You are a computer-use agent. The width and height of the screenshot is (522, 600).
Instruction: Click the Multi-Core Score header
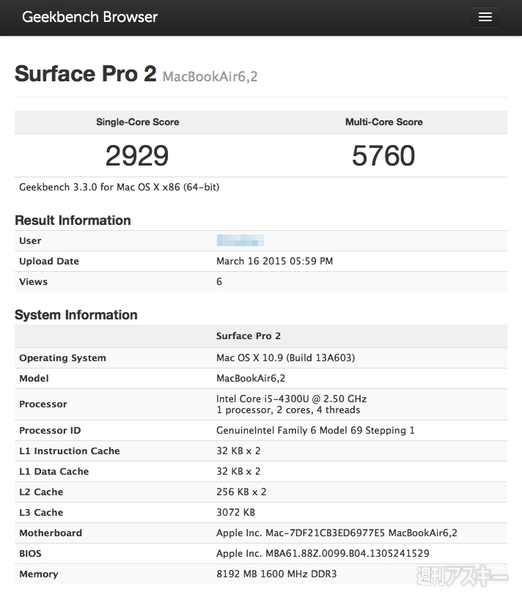point(384,122)
